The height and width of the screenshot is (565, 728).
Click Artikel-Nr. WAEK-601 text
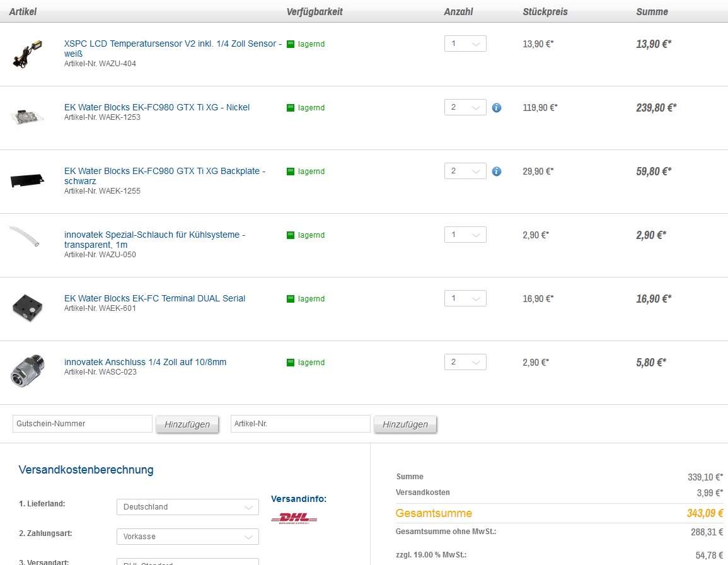point(100,308)
